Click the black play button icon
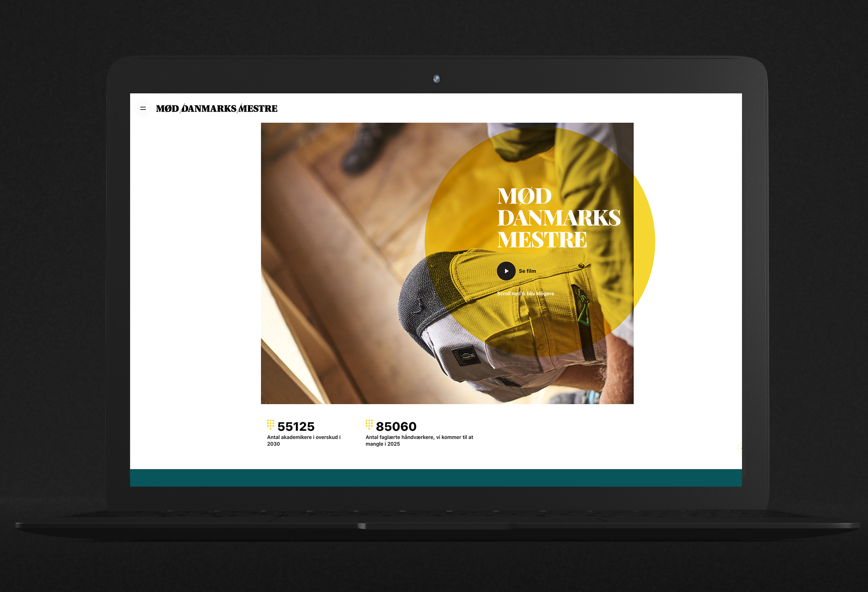 coord(506,271)
